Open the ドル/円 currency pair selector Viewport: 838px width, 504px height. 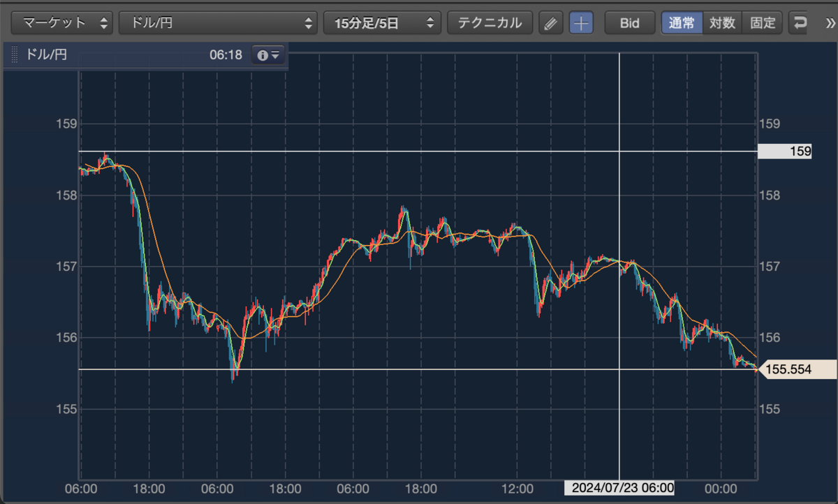point(218,23)
